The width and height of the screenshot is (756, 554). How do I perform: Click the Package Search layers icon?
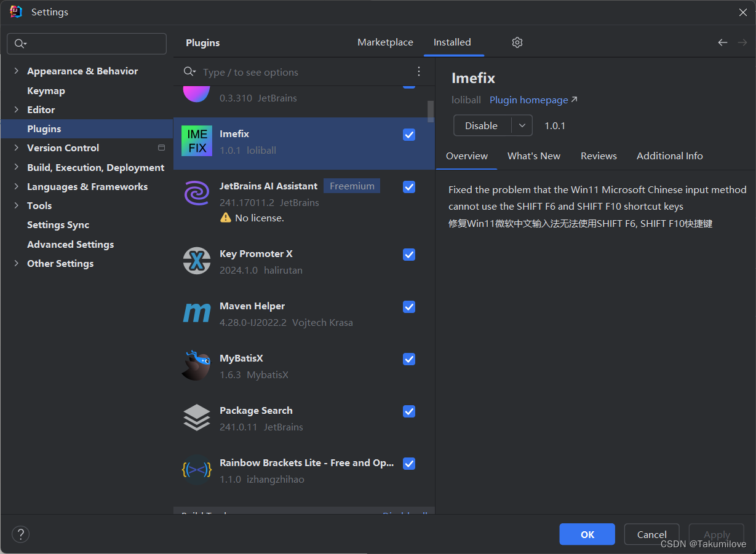[x=197, y=417]
